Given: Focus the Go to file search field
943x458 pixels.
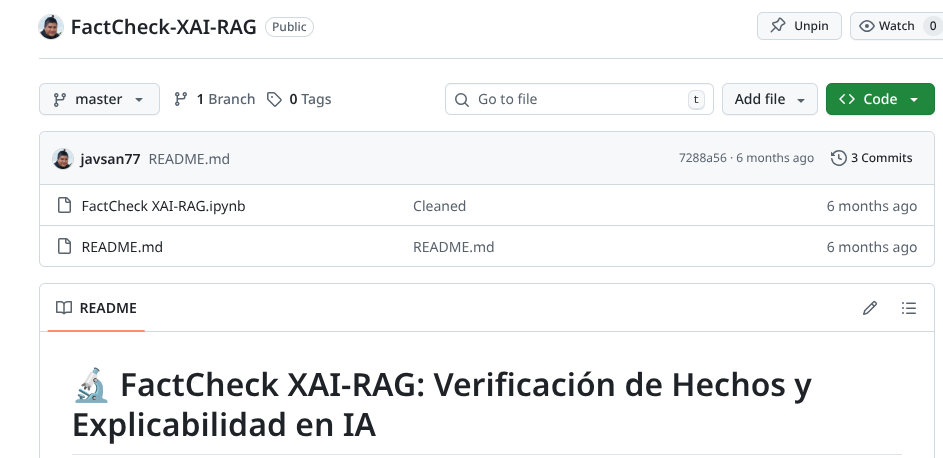Looking at the screenshot, I should 578,99.
